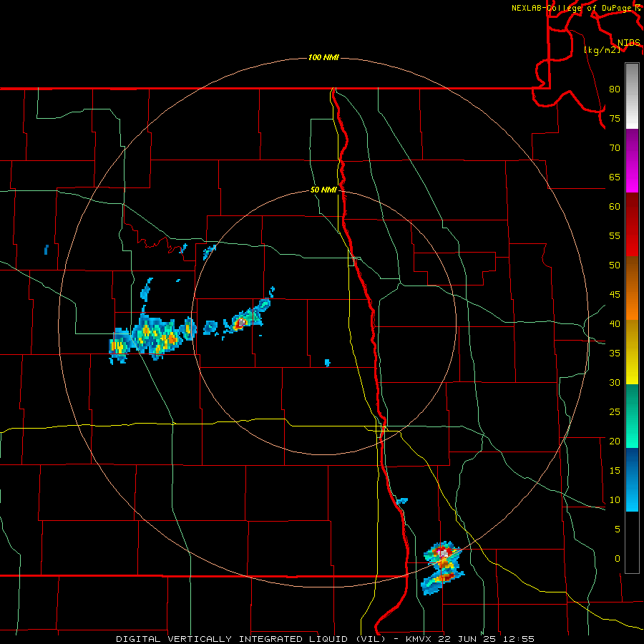Click the blue segment of the color bar
The width and height of the screenshot is (644, 644).
(x=632, y=479)
